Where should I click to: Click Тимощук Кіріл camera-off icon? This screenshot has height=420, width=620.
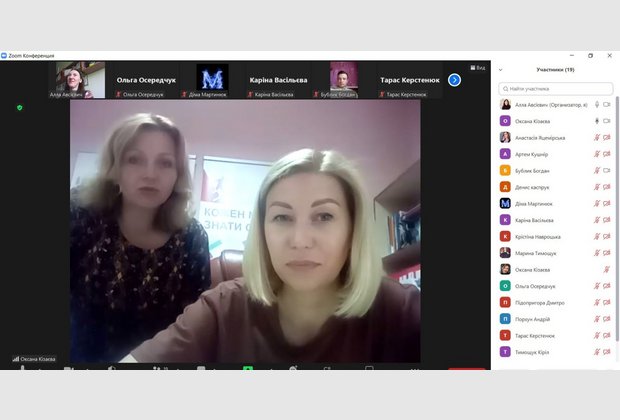(607, 352)
